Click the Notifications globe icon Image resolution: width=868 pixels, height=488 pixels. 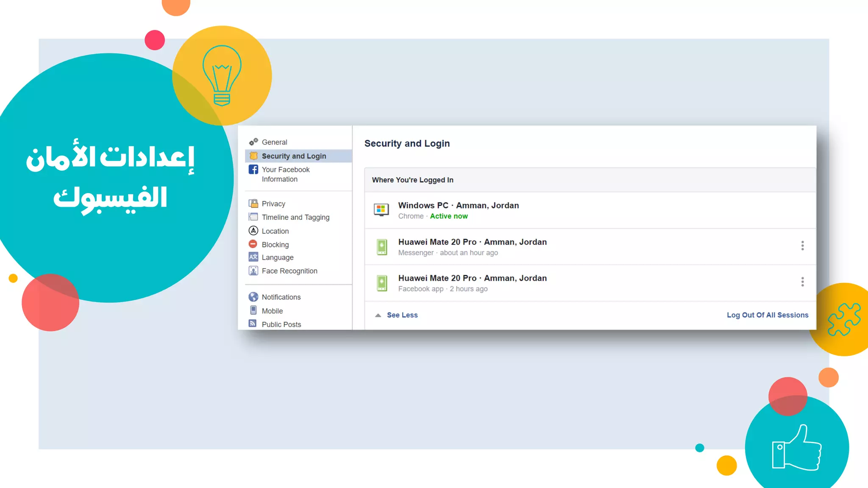[x=253, y=297]
